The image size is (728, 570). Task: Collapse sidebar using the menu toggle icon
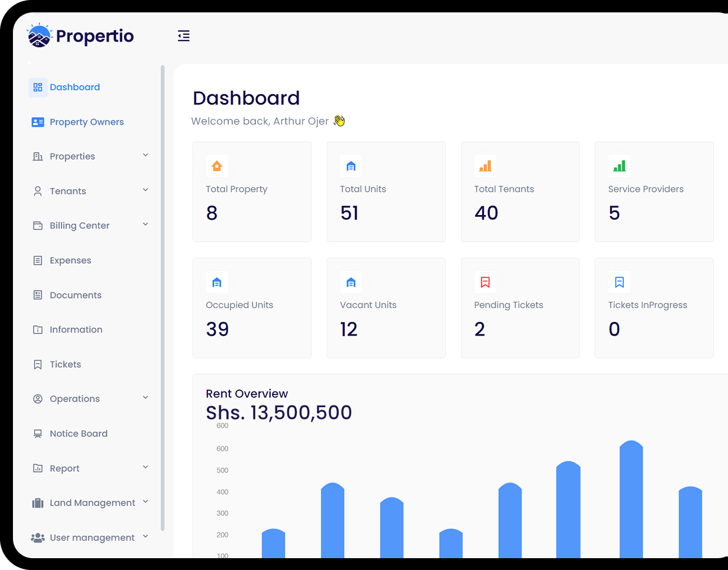click(184, 36)
